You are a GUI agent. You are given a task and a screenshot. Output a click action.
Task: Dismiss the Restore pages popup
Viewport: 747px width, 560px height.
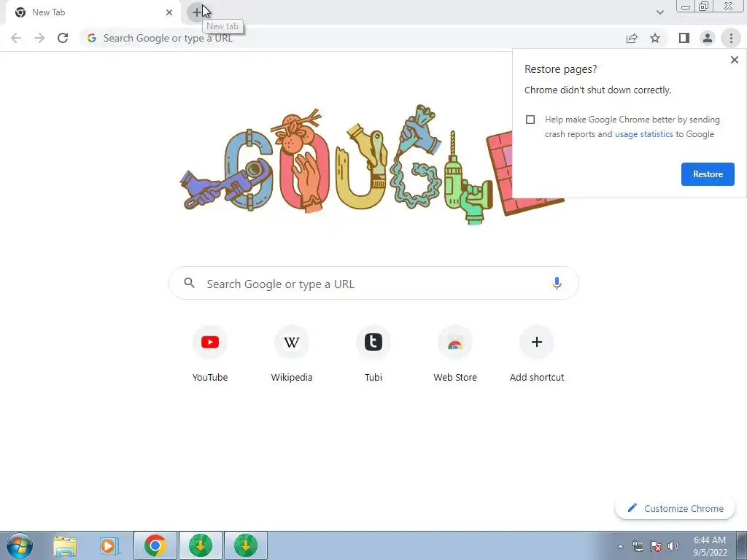(x=734, y=60)
